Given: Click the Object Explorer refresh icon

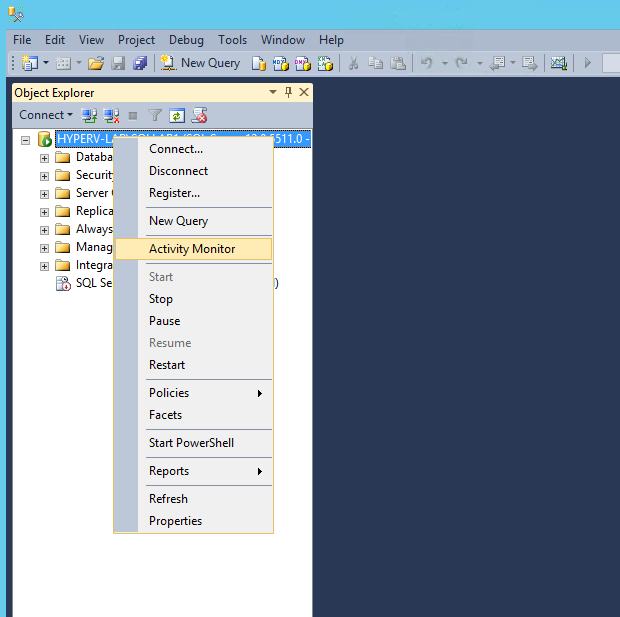Looking at the screenshot, I should [x=177, y=115].
